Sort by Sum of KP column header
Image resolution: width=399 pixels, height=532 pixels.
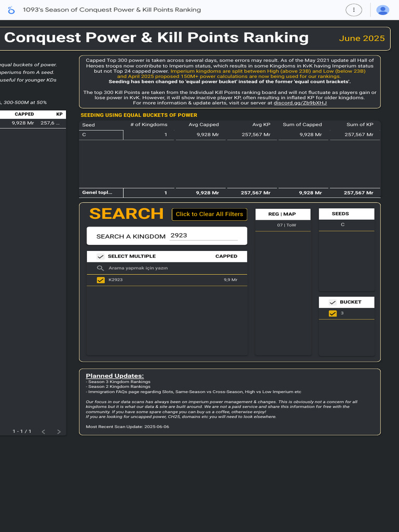click(x=360, y=125)
